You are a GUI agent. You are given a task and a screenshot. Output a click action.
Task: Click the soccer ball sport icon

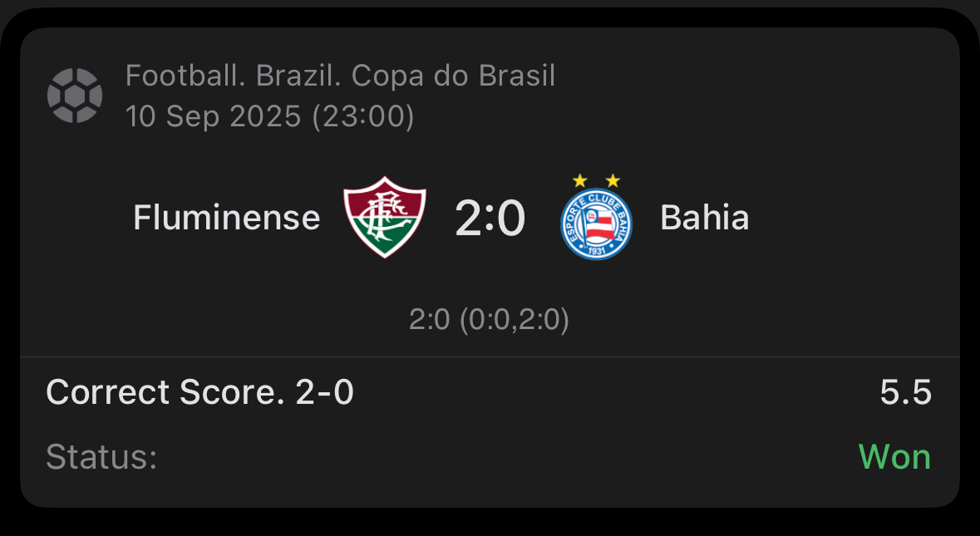click(x=75, y=96)
